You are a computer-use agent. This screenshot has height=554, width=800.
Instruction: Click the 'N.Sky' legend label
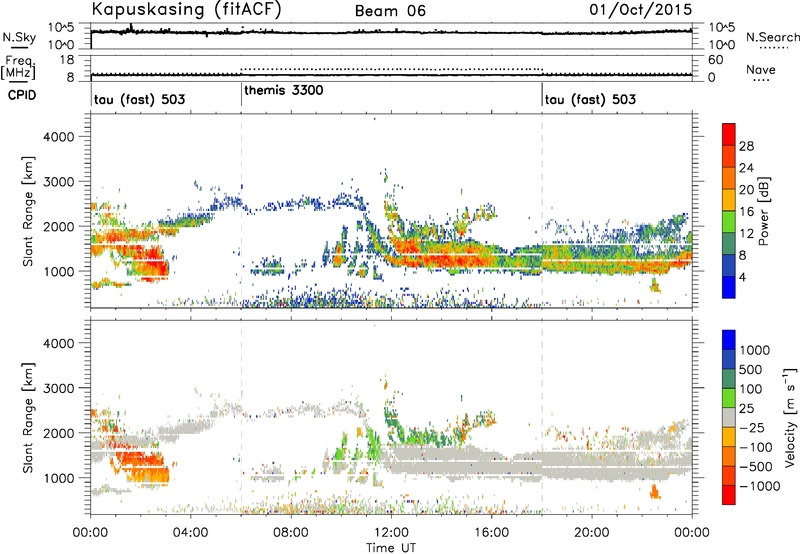[x=19, y=37]
